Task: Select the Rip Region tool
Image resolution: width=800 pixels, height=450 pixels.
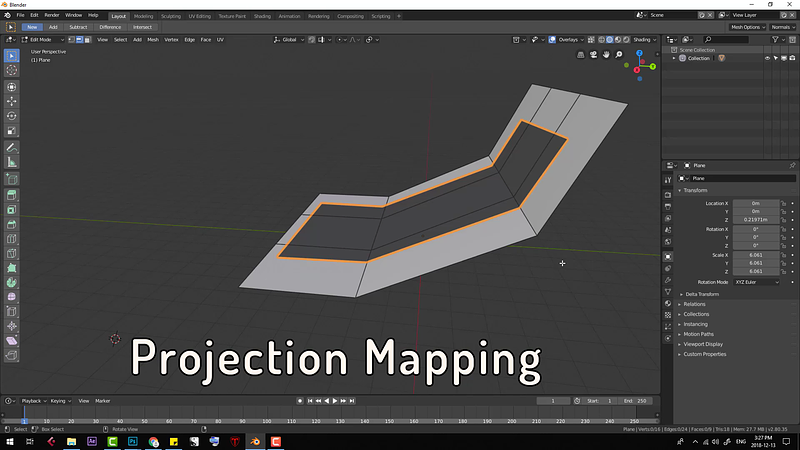Action: (12, 356)
